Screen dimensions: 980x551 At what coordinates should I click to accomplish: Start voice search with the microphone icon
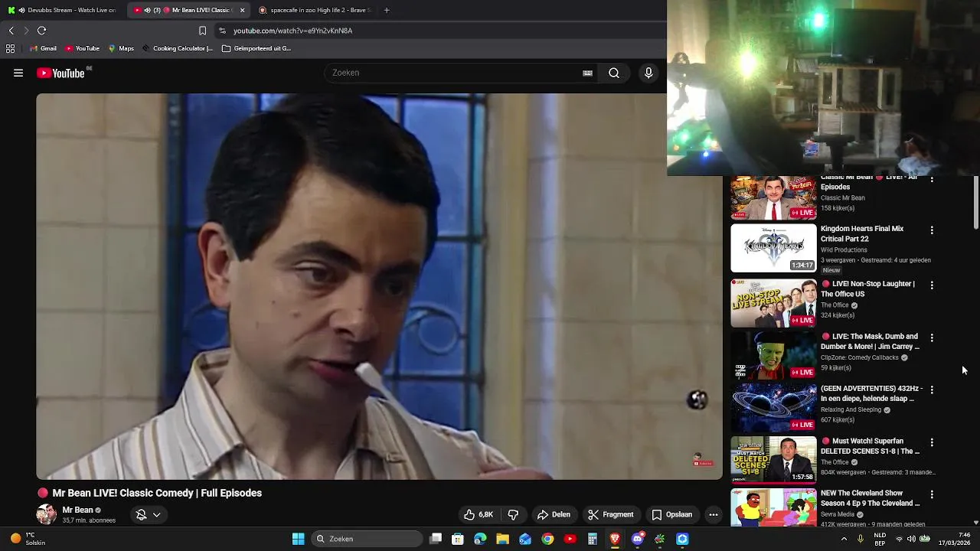[x=648, y=73]
